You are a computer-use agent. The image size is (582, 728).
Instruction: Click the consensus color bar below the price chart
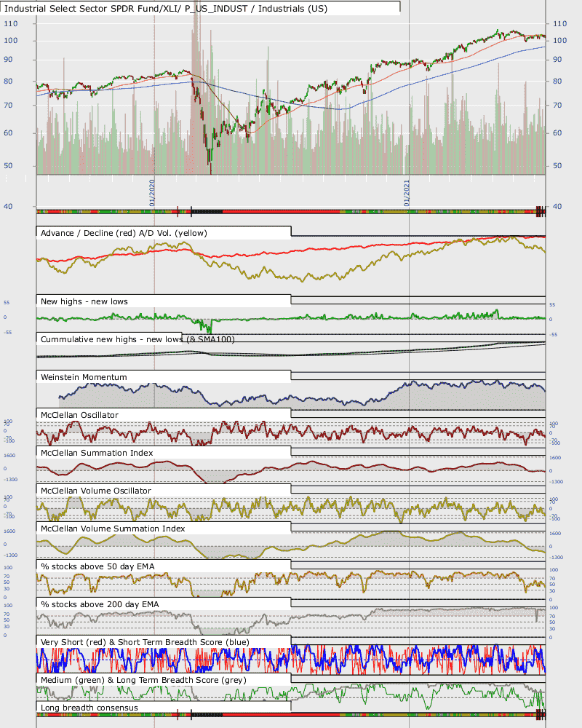click(291, 212)
